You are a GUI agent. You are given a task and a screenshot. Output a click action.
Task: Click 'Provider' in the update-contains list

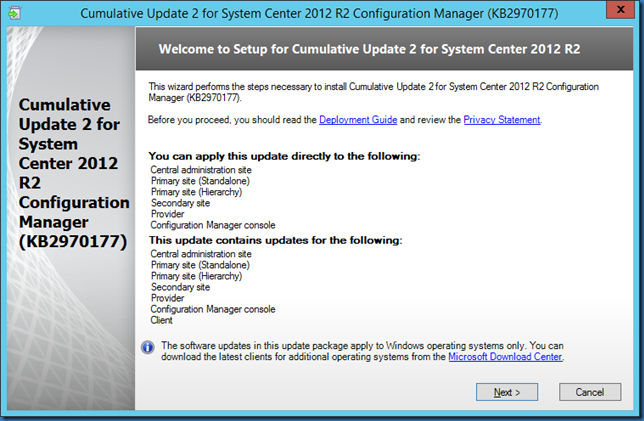[x=167, y=298]
